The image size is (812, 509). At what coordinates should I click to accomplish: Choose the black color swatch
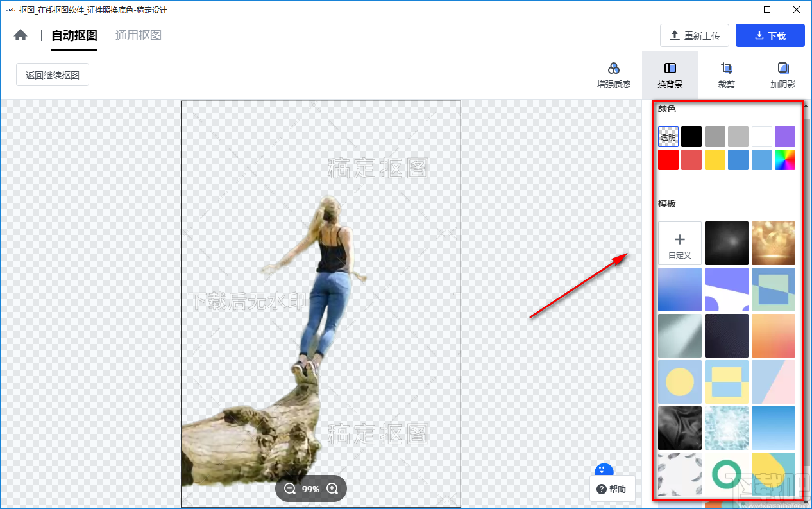pos(691,137)
